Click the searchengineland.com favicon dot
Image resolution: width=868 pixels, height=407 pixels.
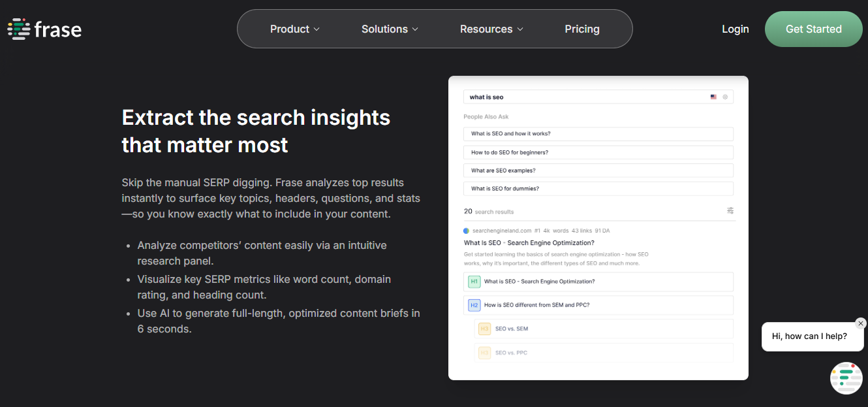tap(467, 231)
